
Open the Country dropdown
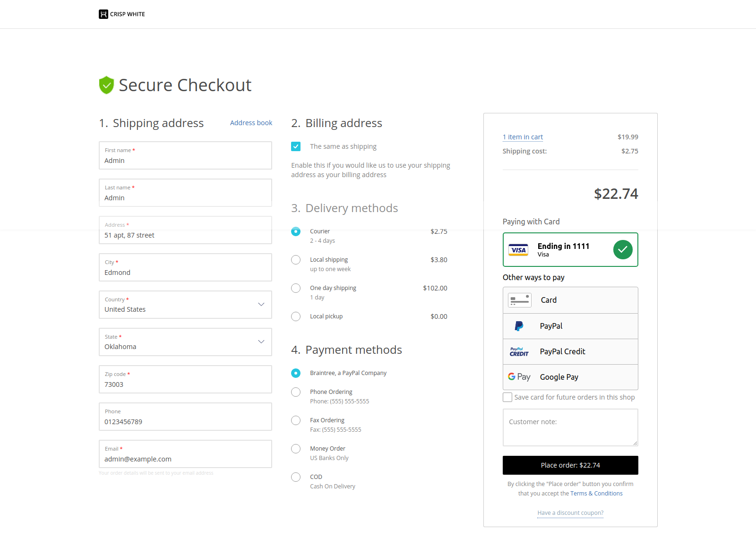pyautogui.click(x=261, y=305)
